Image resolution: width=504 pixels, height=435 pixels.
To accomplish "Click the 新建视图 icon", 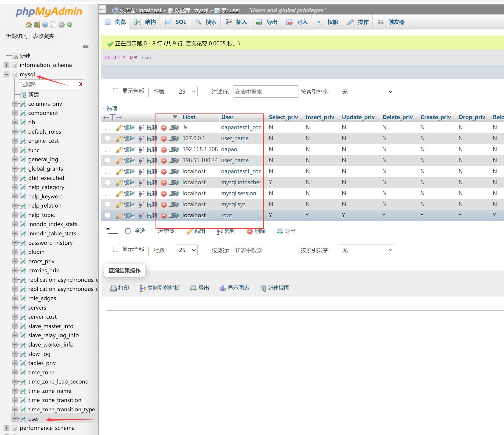I will (263, 288).
